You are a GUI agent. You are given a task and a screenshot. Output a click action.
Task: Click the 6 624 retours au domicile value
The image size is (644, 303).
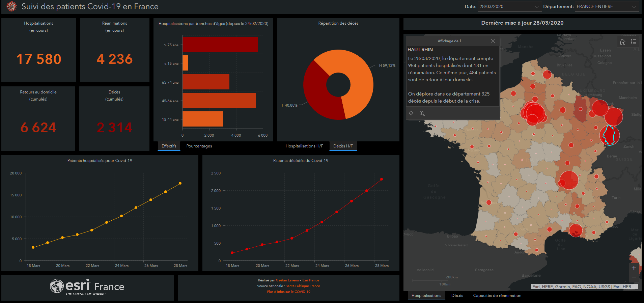pyautogui.click(x=38, y=128)
